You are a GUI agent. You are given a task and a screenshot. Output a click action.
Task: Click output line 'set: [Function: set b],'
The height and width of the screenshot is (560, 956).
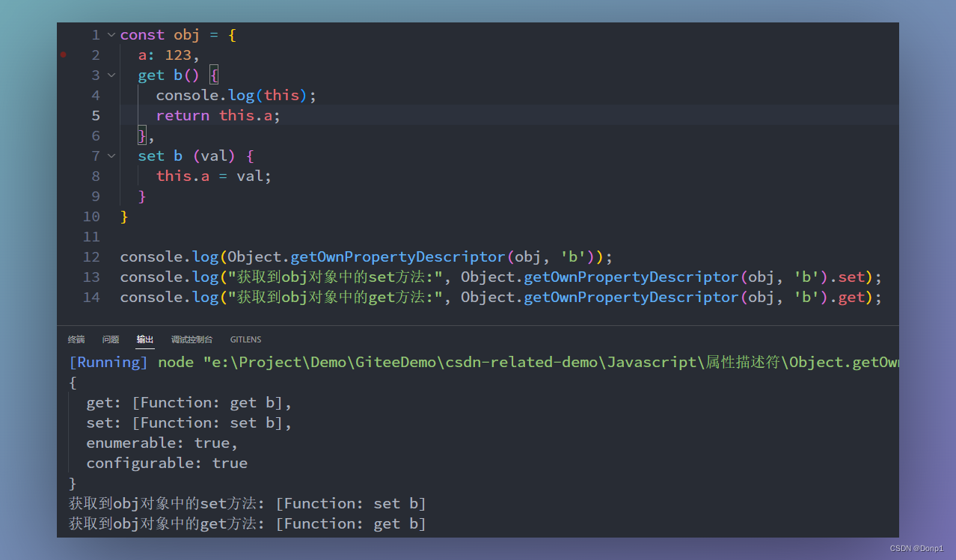189,422
